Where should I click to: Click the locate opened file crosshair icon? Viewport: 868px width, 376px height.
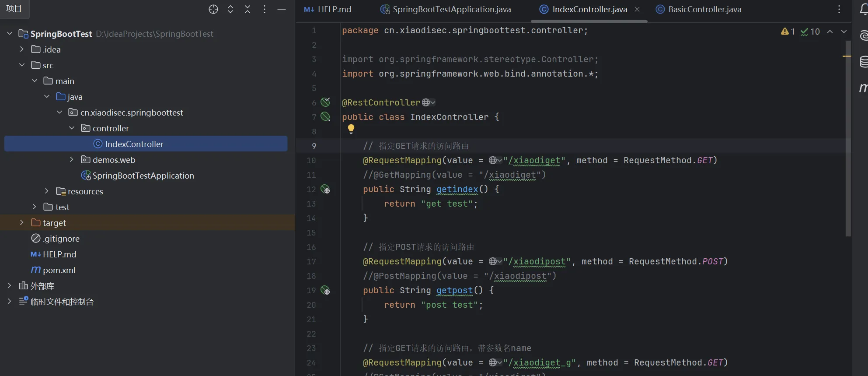(213, 9)
